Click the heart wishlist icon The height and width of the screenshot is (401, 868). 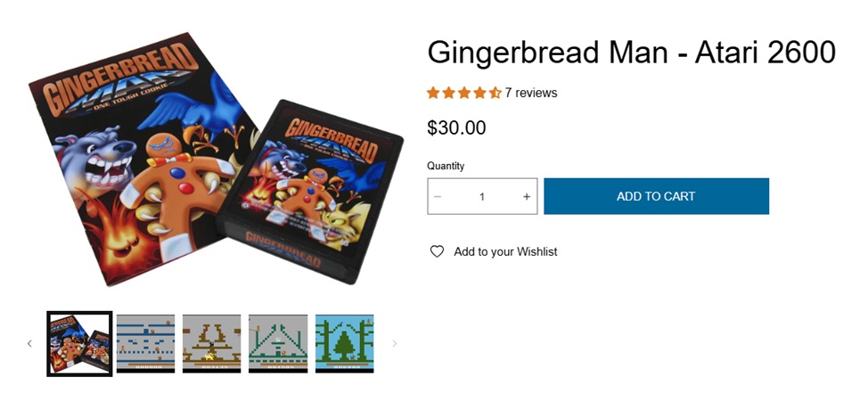pos(437,251)
